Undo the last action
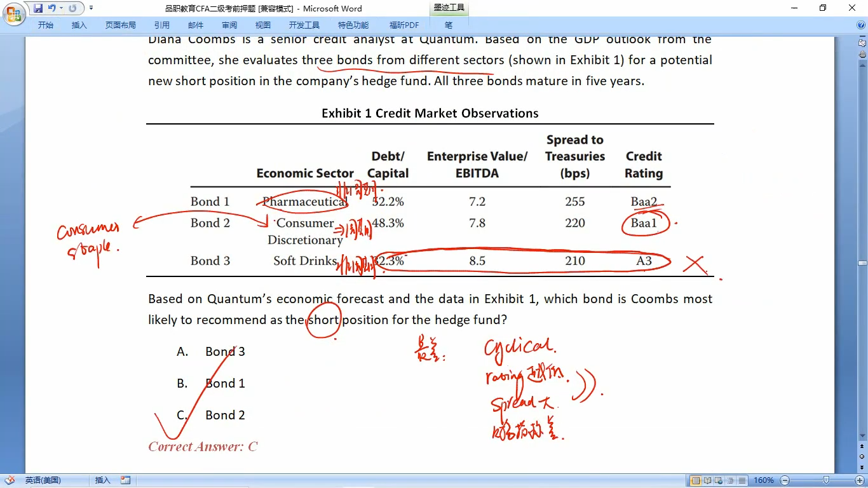This screenshot has height=488, width=868. [51, 8]
